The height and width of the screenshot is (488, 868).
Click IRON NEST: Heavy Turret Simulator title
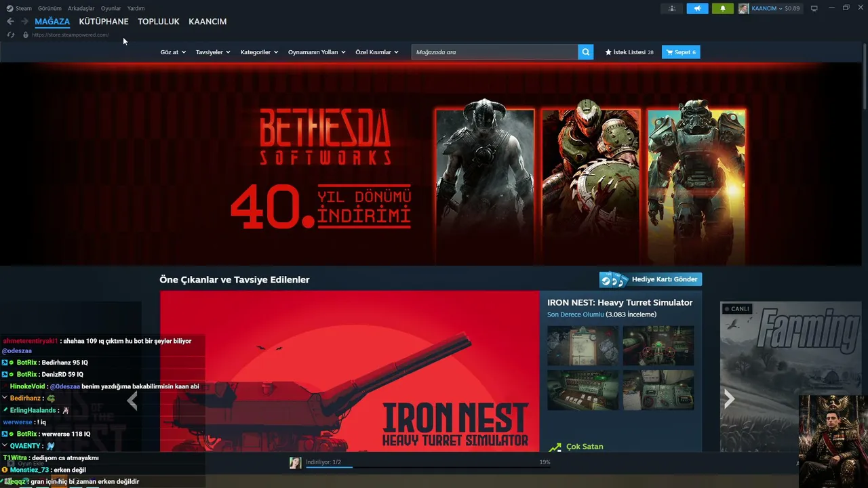click(620, 302)
